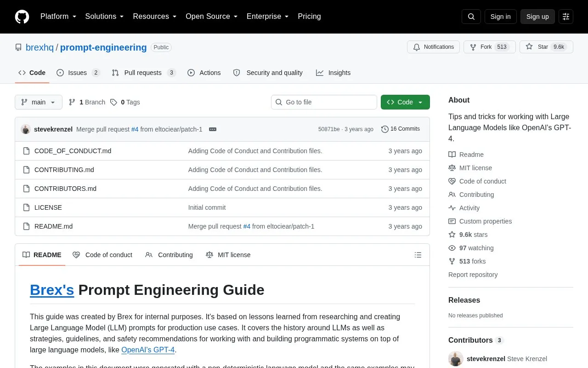Click Sign up button

pyautogui.click(x=537, y=17)
